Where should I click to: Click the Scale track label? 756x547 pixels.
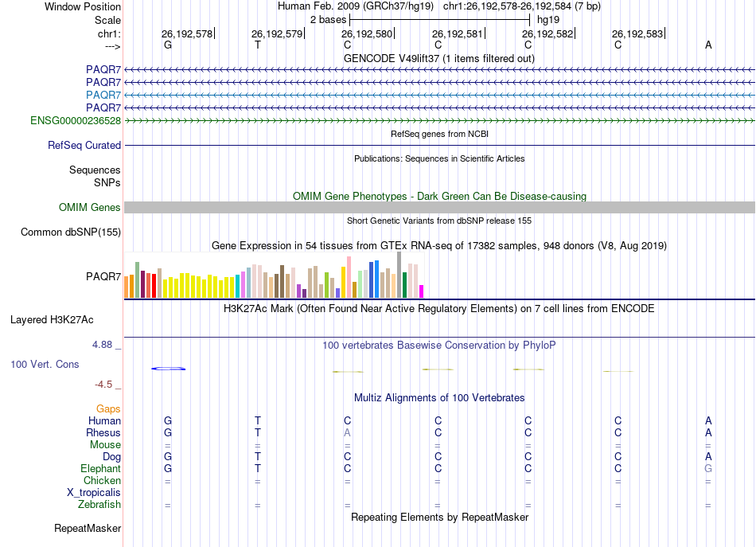107,20
